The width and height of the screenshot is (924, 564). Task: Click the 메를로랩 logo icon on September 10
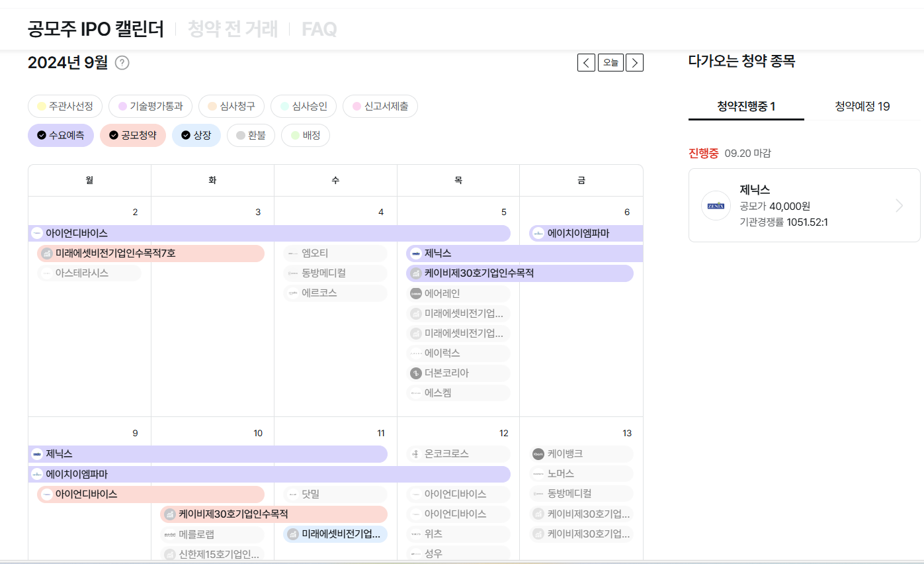170,534
